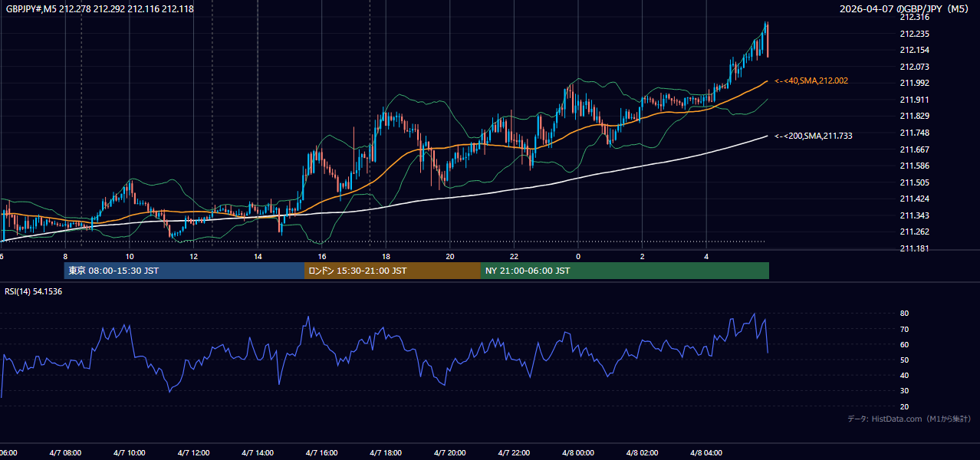Click the 4/7 18:00 time label

point(386,453)
